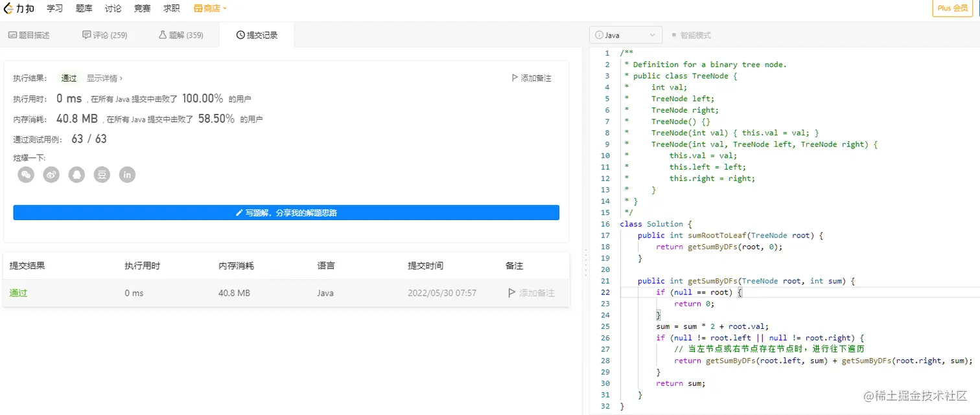
Task: Click the 内存消耗 column header
Action: tap(237, 265)
